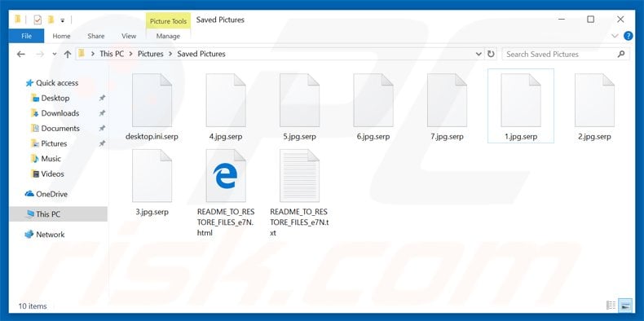Select the 6.jpg.serp file icon
644x321 pixels.
click(x=373, y=100)
